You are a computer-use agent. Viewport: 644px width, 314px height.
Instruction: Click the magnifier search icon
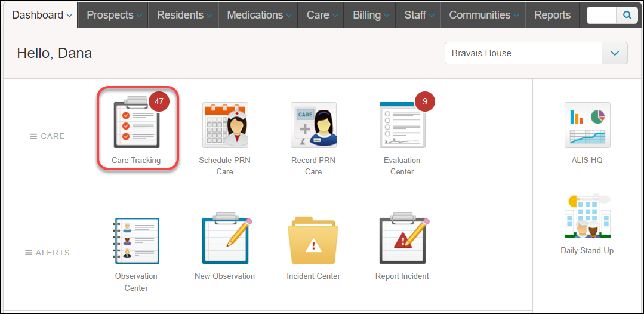pyautogui.click(x=627, y=15)
